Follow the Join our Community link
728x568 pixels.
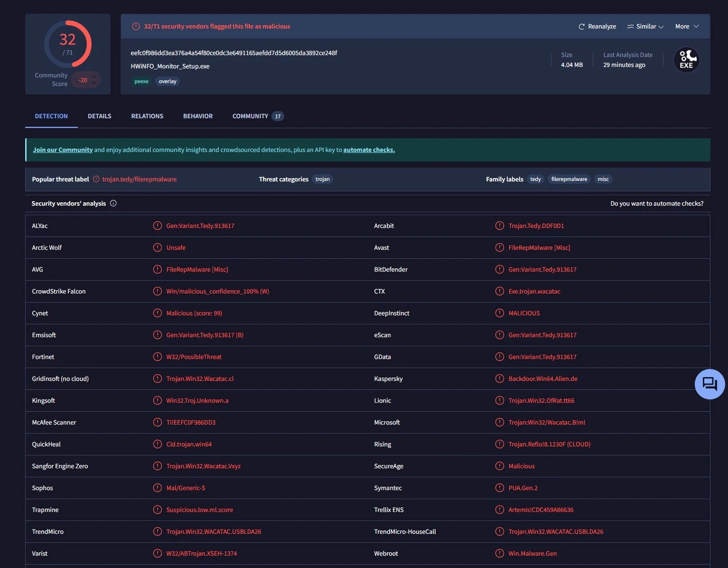click(63, 150)
